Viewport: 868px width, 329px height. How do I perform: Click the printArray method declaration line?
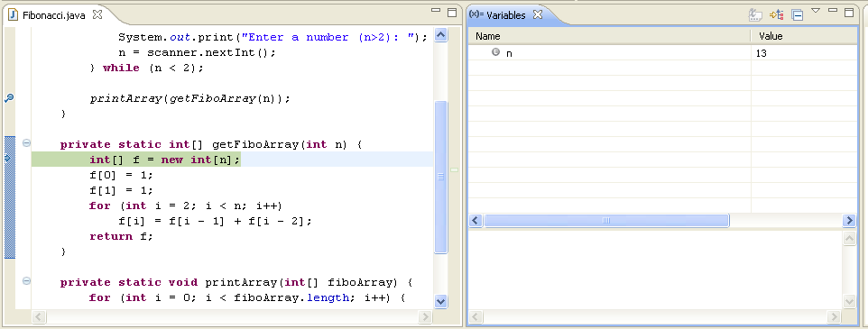click(236, 282)
